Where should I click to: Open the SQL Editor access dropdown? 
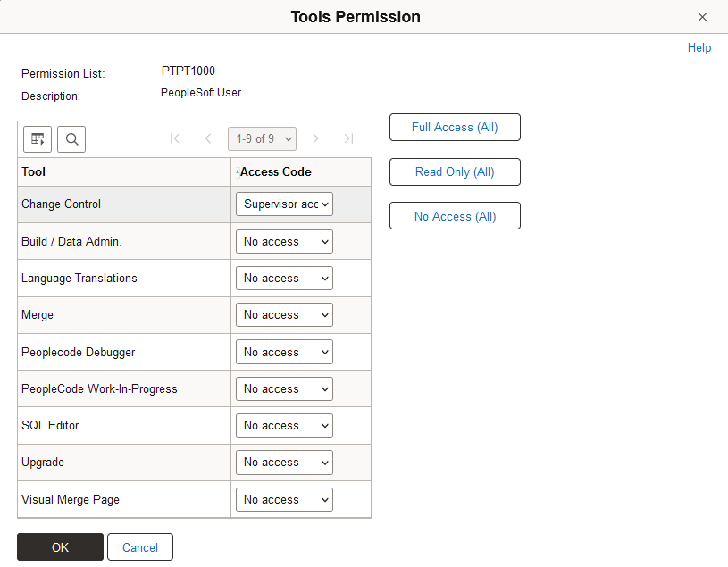click(284, 425)
